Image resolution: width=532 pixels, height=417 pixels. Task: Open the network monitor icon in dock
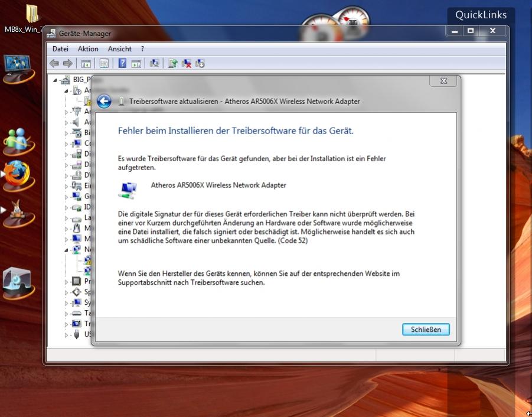pyautogui.click(x=18, y=69)
